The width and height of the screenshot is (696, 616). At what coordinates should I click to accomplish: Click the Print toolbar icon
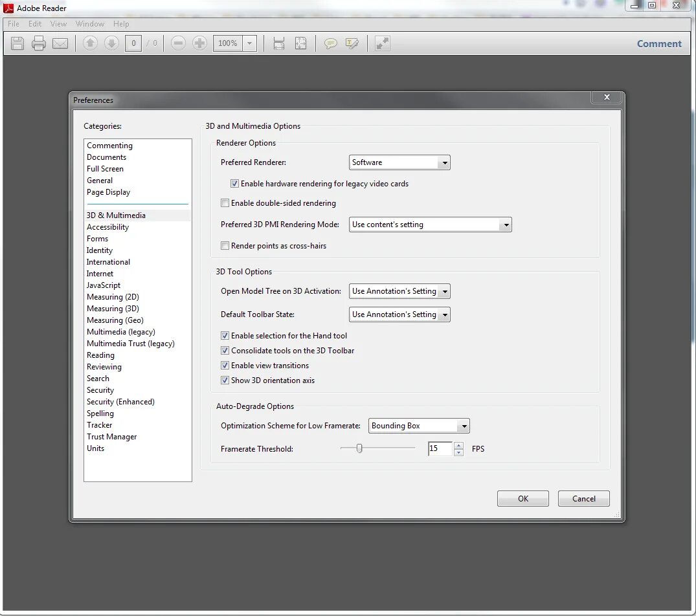click(39, 43)
